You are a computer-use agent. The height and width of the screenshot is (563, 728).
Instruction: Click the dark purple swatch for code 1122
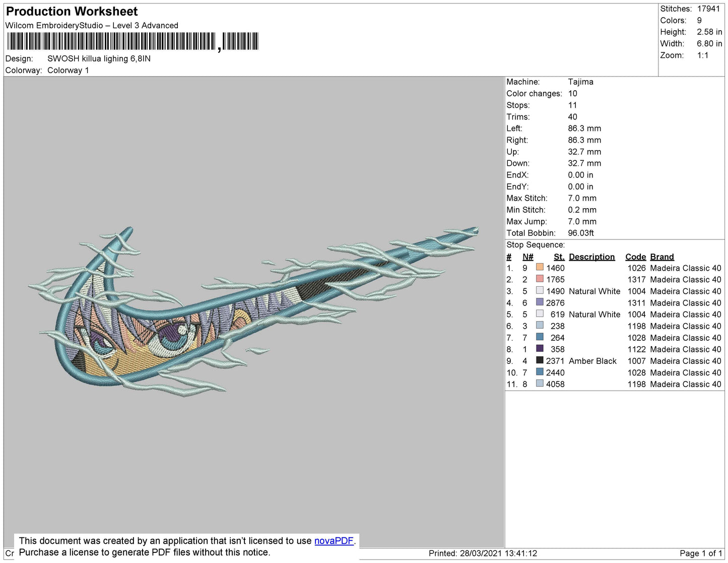(x=540, y=349)
